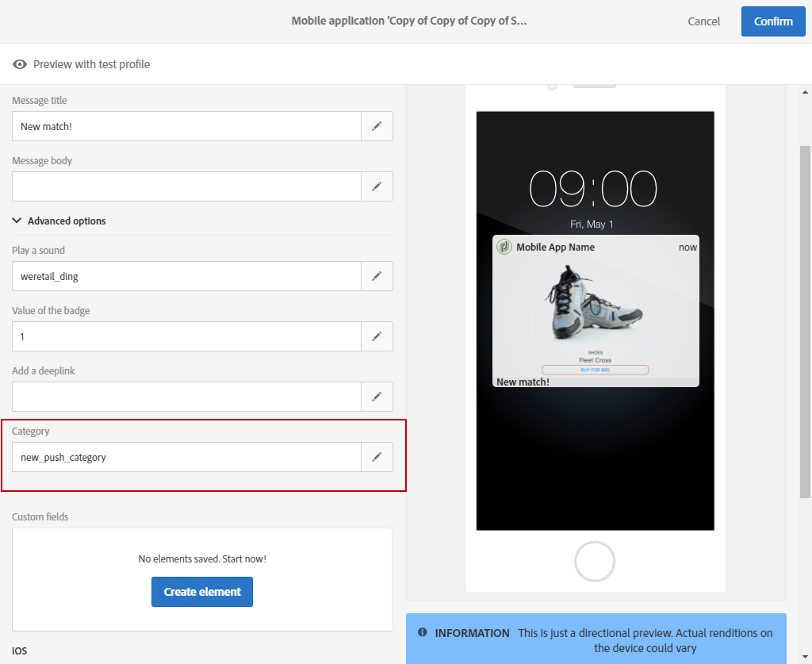The height and width of the screenshot is (664, 812).
Task: Click the pencil icon beside Message body
Action: coord(377,186)
